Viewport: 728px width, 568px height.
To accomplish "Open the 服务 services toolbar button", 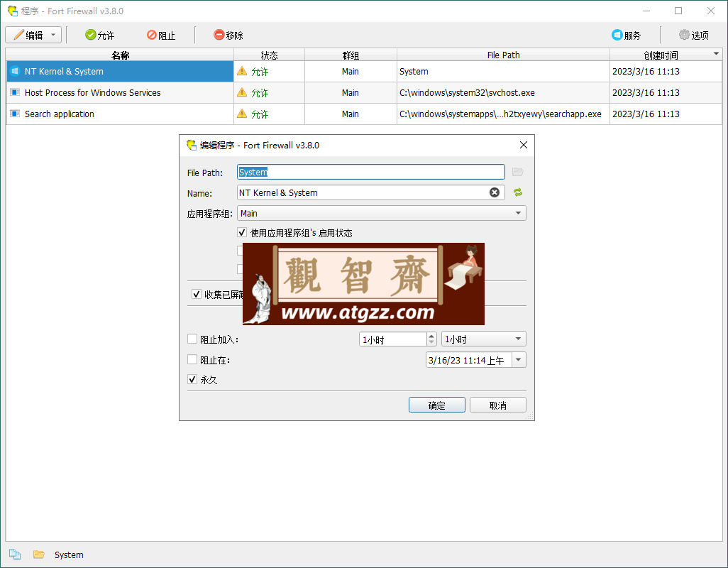I will [627, 35].
